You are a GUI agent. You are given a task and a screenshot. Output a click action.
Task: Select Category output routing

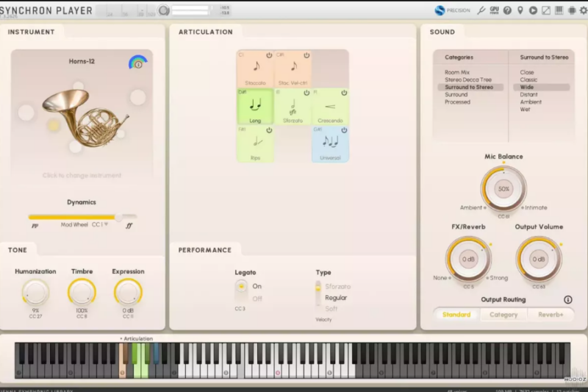pos(503,314)
